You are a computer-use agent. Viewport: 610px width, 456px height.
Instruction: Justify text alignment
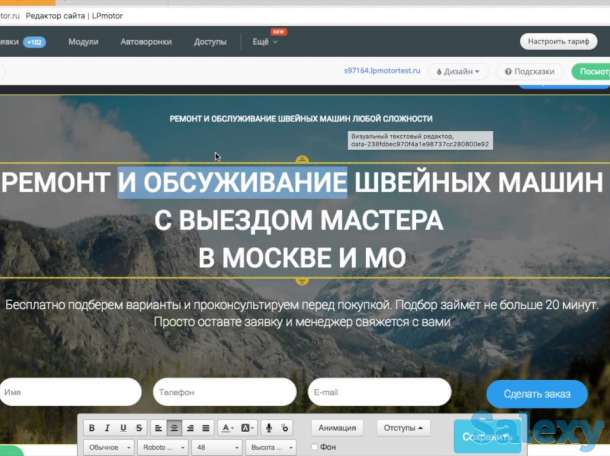coord(206,428)
